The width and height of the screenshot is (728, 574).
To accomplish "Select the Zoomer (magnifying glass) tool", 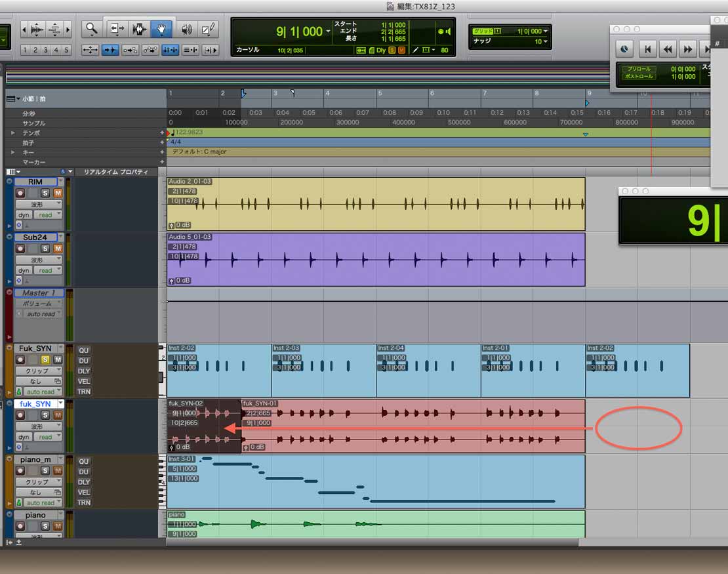I will pos(91,30).
